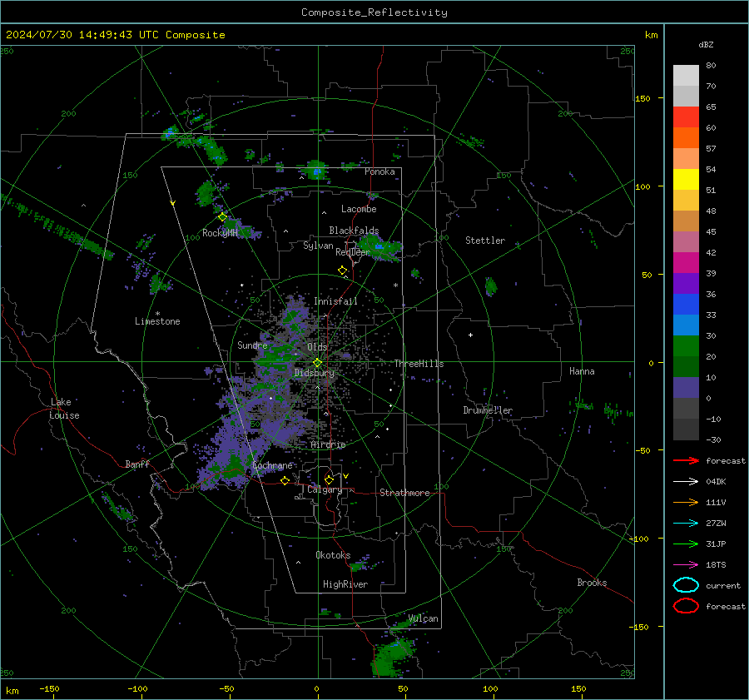This screenshot has width=749, height=700.
Task: Click the Stettler city label
Action: click(485, 241)
